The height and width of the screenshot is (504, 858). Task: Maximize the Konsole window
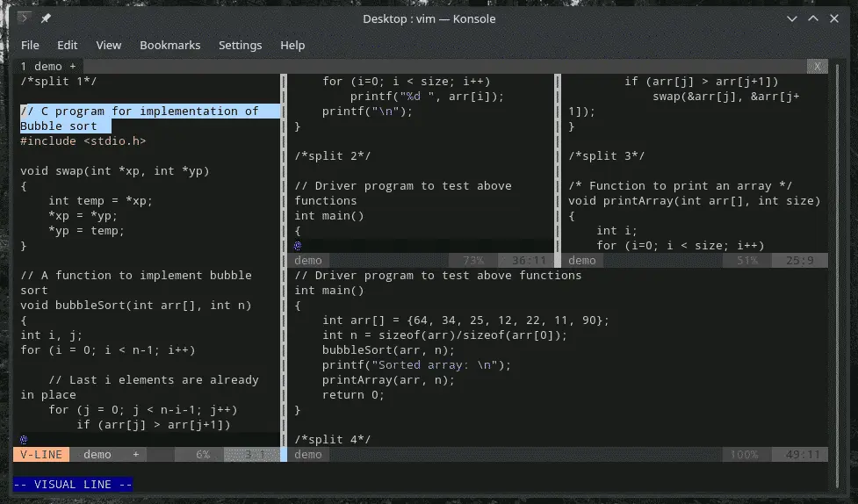813,18
